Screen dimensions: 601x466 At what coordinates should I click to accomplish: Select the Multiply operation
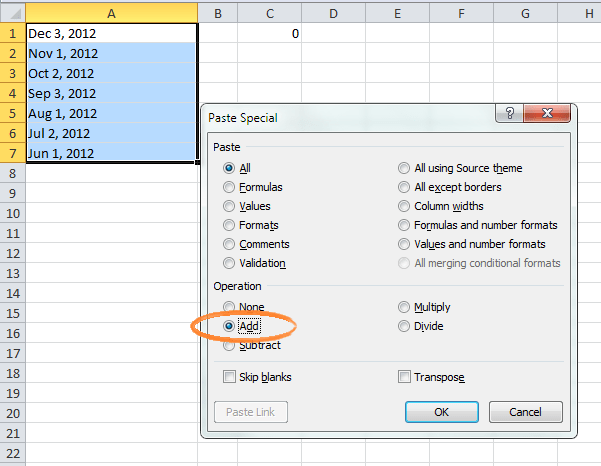click(x=404, y=307)
